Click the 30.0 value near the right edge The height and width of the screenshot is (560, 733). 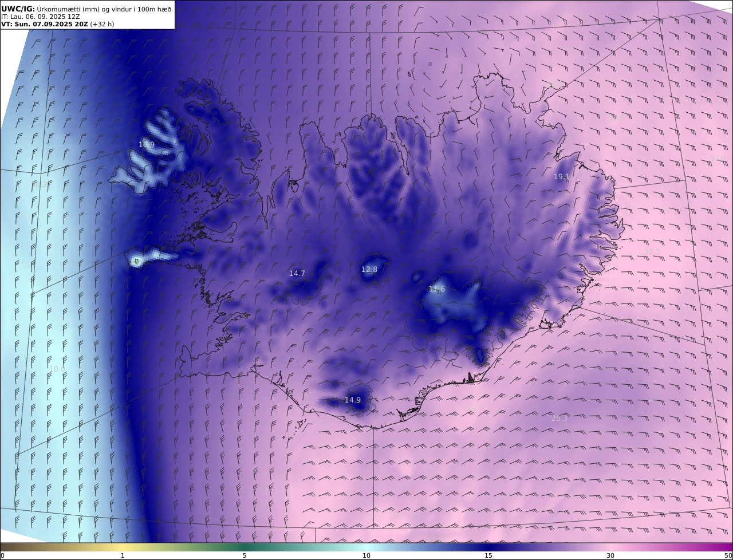pyautogui.click(x=717, y=159)
